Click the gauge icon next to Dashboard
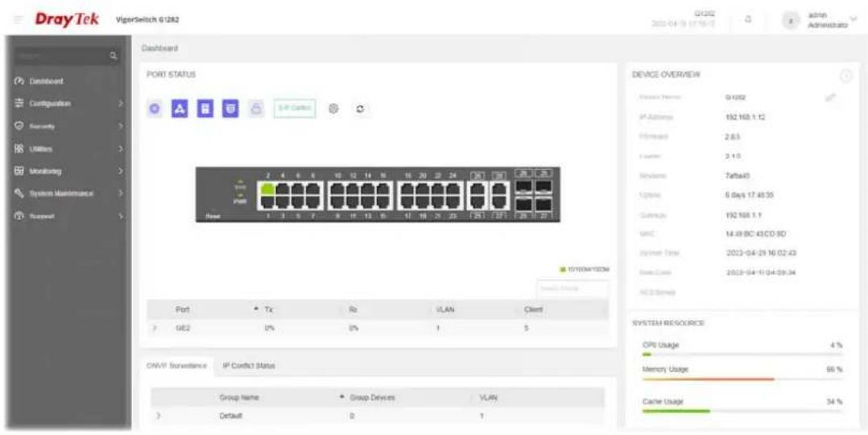Screen dimensions: 868x435 (18, 81)
